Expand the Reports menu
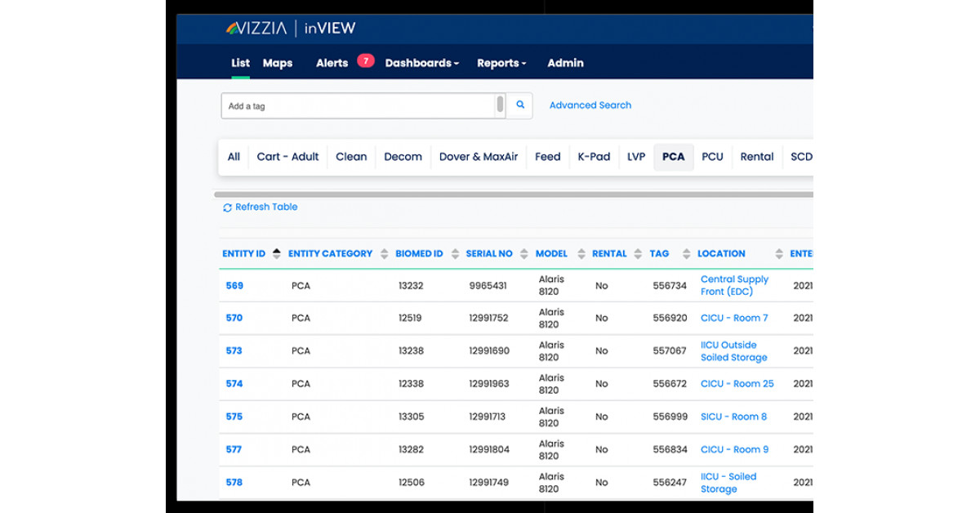 point(501,63)
